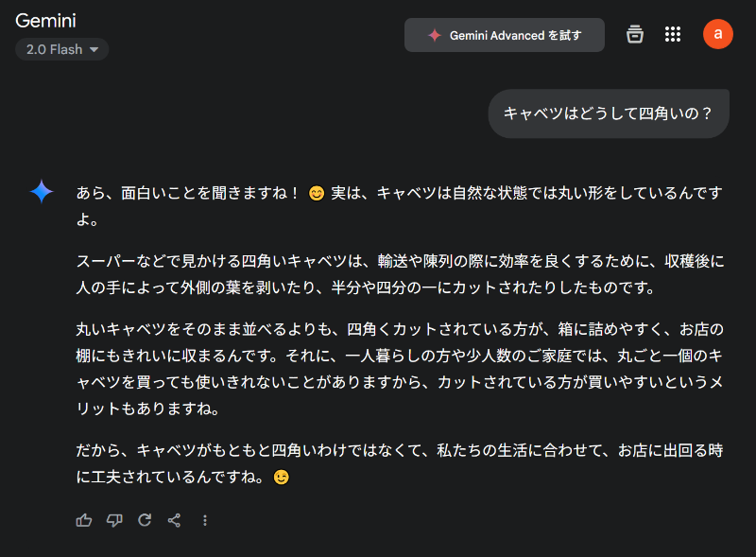Click the red sparkle in the Advanced button

pyautogui.click(x=435, y=35)
